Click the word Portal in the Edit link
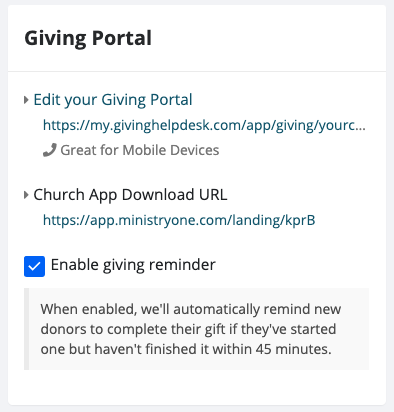This screenshot has height=412, width=394. [171, 100]
